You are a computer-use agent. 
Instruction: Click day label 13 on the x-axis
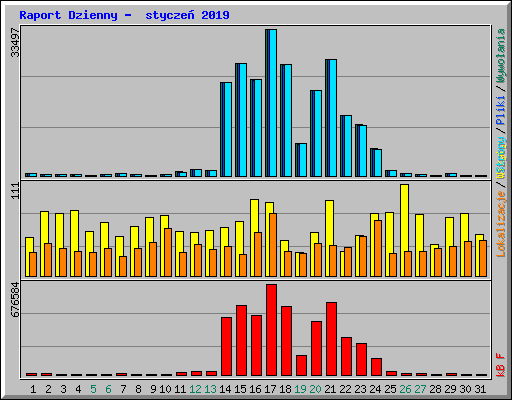210,389
